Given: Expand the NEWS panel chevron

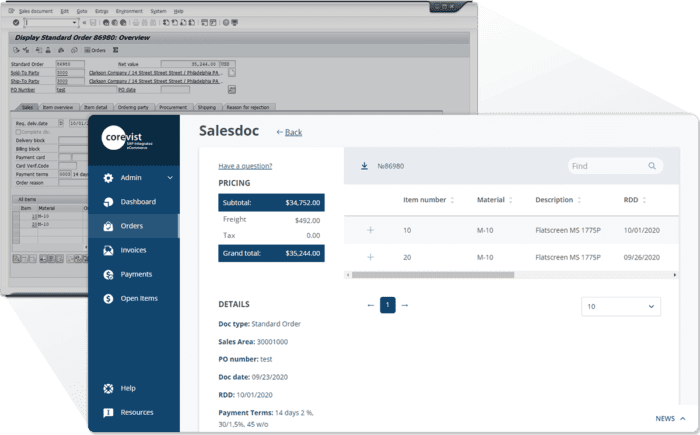Looking at the screenshot, I should pos(683,418).
